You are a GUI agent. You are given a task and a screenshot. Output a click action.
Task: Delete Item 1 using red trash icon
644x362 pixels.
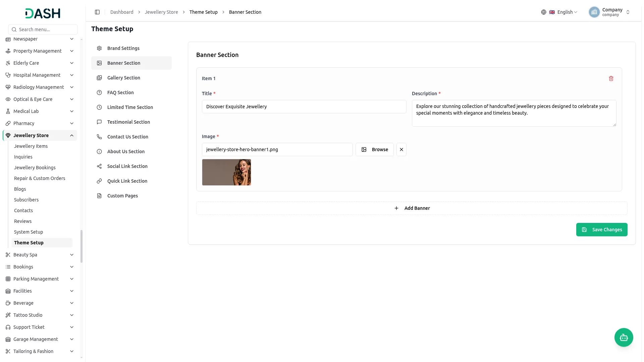click(611, 78)
